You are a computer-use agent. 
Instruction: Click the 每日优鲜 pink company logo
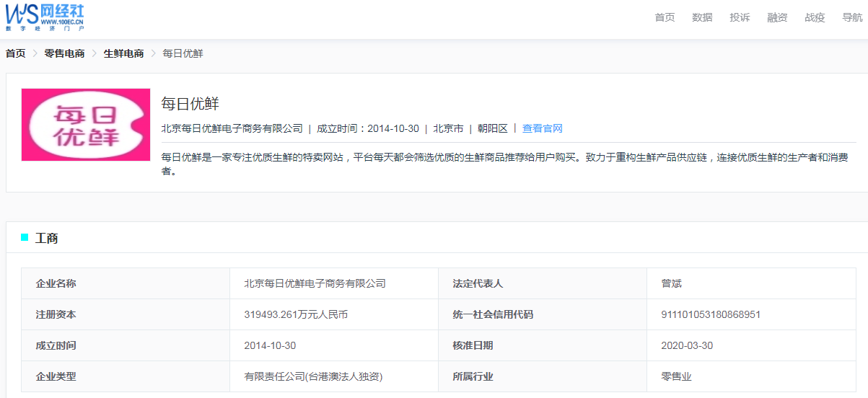(x=86, y=125)
